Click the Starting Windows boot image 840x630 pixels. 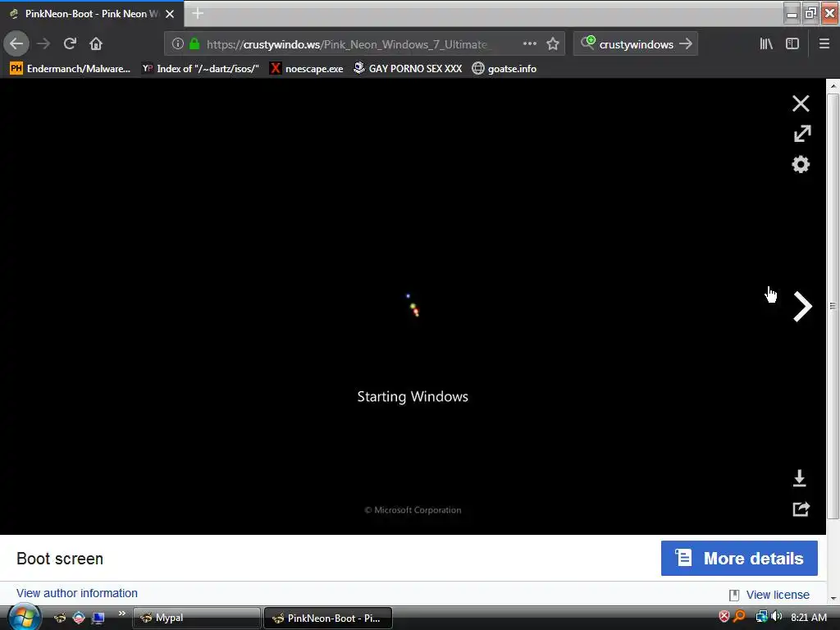coord(413,307)
